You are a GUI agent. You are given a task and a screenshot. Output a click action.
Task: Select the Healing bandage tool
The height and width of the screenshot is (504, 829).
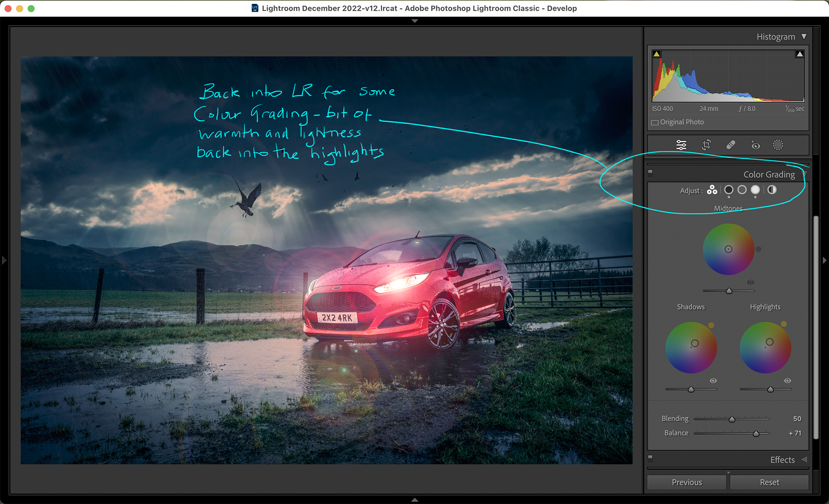click(x=731, y=145)
